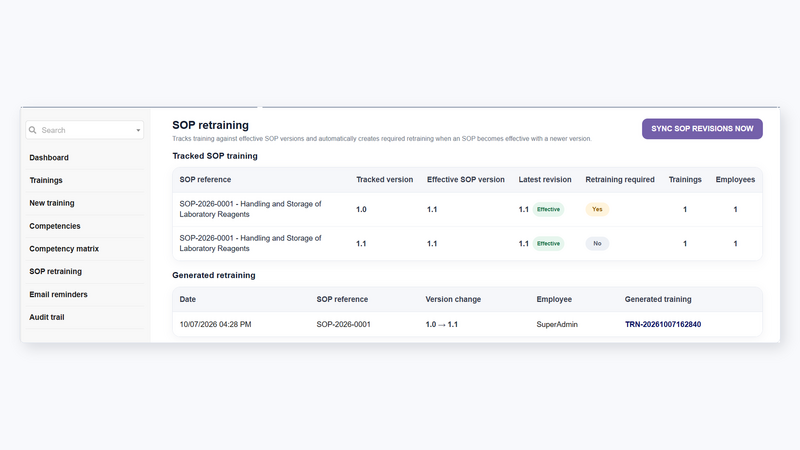Open Email reminders in the sidebar

click(58, 294)
